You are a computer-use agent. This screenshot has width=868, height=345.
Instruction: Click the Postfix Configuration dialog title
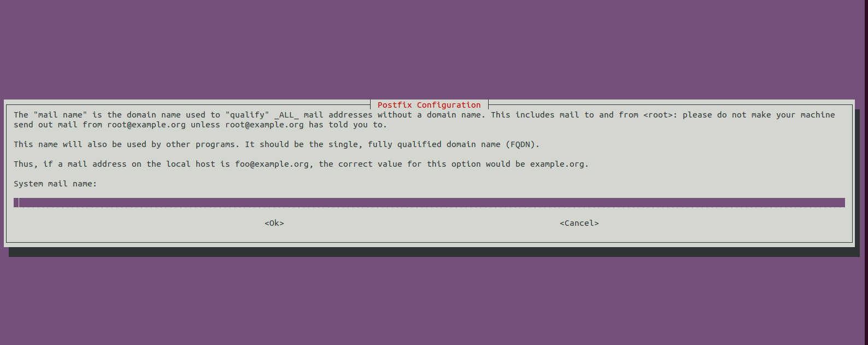[429, 105]
